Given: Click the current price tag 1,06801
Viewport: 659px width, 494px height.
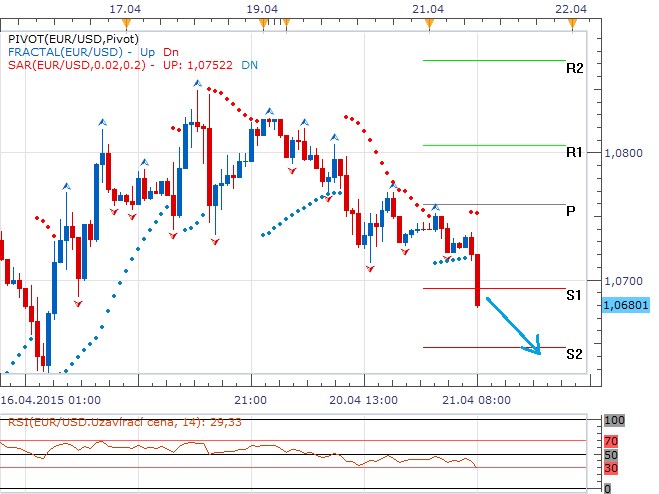Looking at the screenshot, I should coord(626,305).
